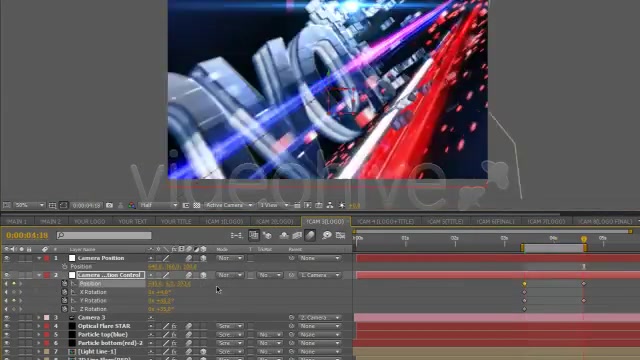This screenshot has width=640, height=360.
Task: Hide the Camera Position layer eye
Action: pyautogui.click(x=7, y=258)
